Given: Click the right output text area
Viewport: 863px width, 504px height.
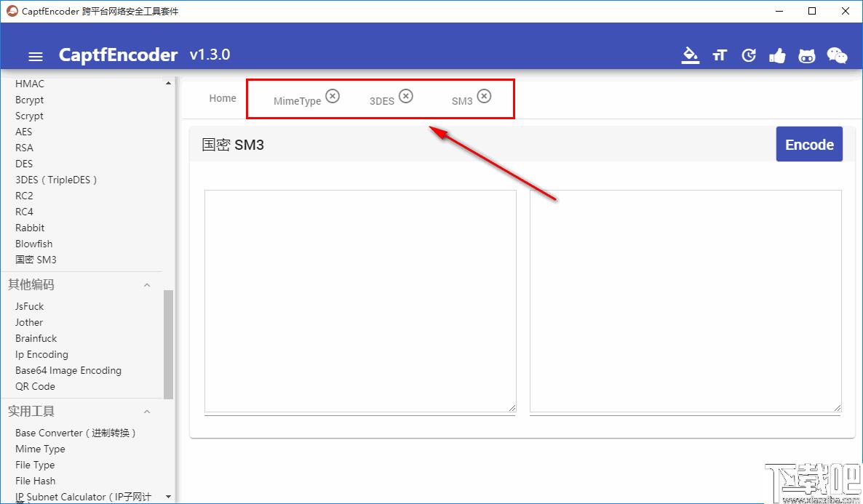Looking at the screenshot, I should pyautogui.click(x=685, y=301).
